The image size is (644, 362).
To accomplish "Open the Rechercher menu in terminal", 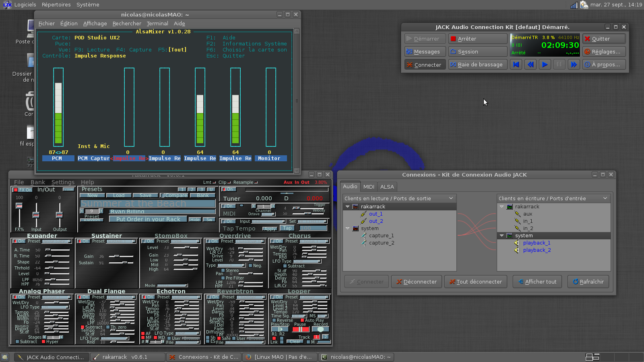I will click(x=127, y=24).
